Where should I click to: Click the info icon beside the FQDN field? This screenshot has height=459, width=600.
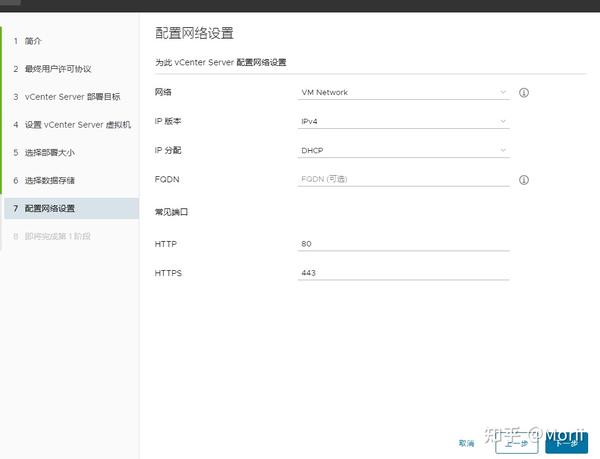click(x=523, y=180)
